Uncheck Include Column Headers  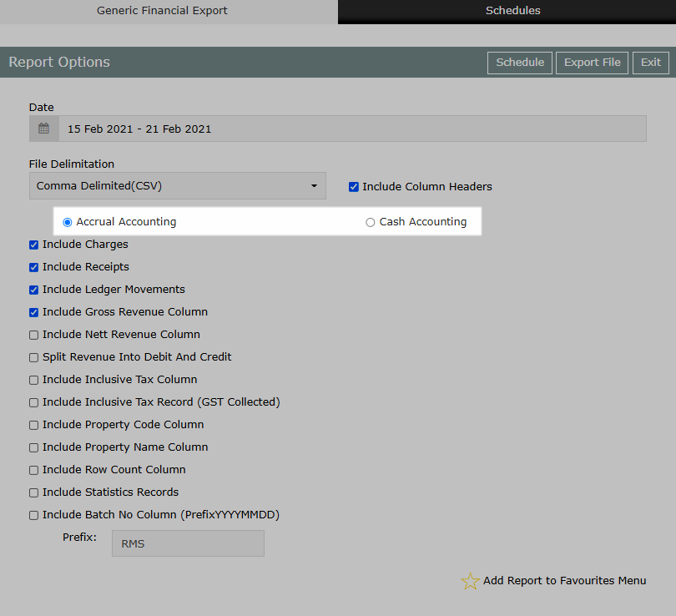coord(354,187)
